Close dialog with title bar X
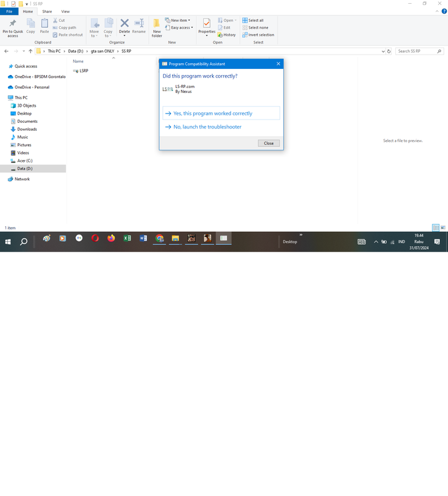 [278, 64]
